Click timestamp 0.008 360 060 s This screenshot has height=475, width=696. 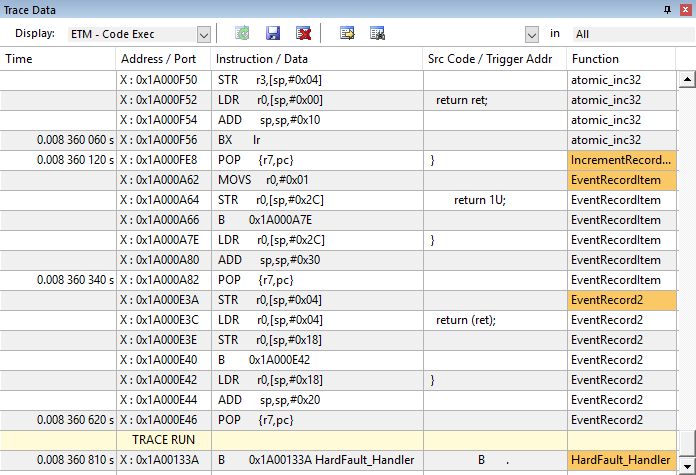tap(75, 140)
